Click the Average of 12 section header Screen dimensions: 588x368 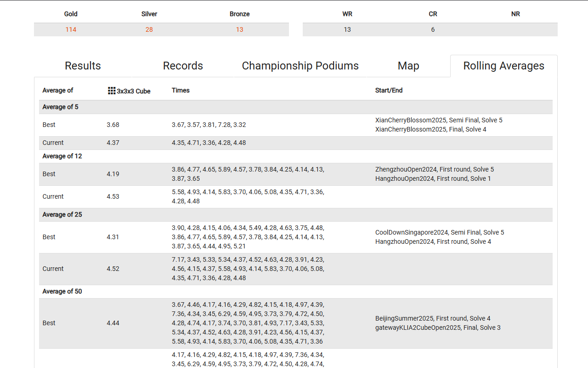click(62, 156)
